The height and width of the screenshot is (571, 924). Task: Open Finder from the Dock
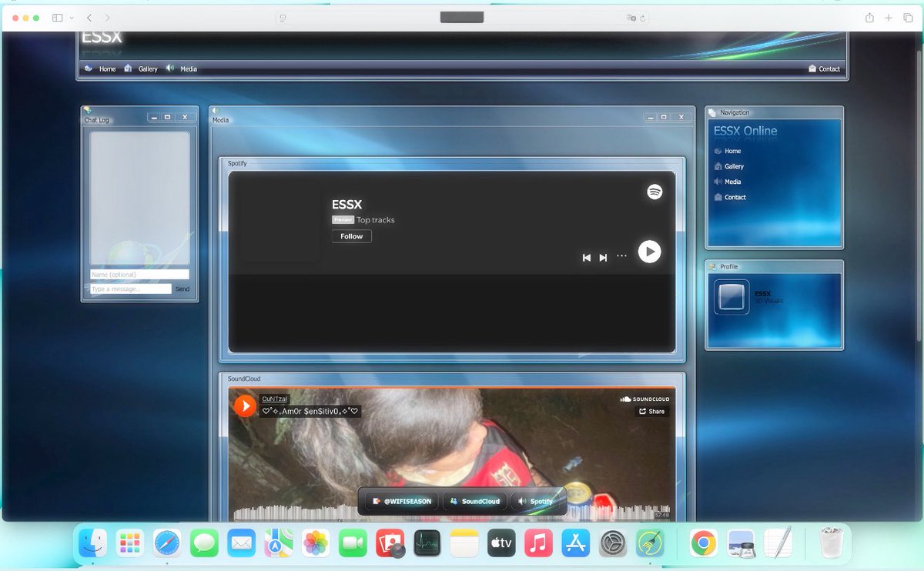(x=92, y=543)
